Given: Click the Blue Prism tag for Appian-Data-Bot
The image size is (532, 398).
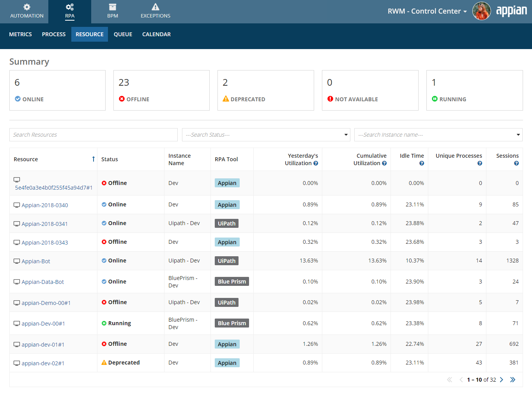Looking at the screenshot, I should tap(232, 282).
